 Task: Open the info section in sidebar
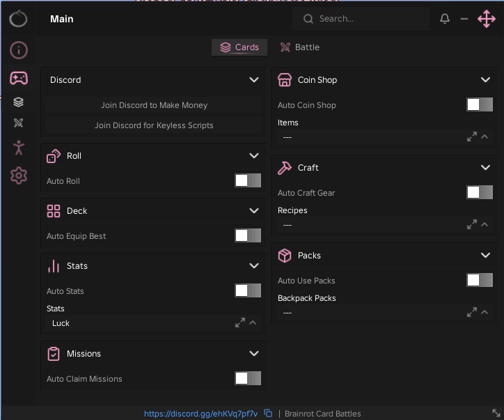click(x=19, y=50)
